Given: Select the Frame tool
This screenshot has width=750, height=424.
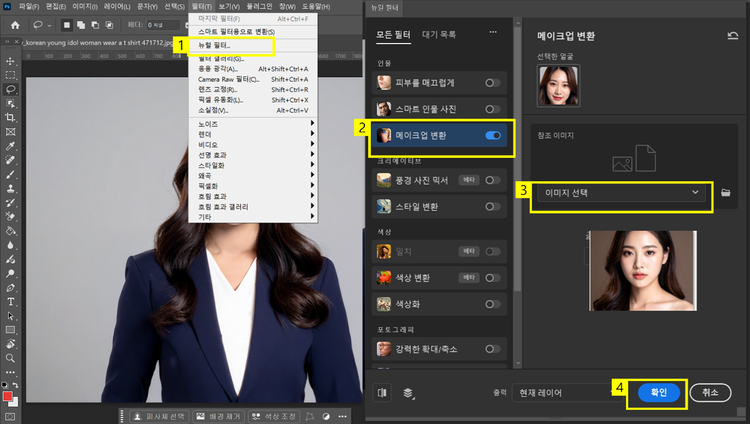Looking at the screenshot, I should tap(10, 132).
